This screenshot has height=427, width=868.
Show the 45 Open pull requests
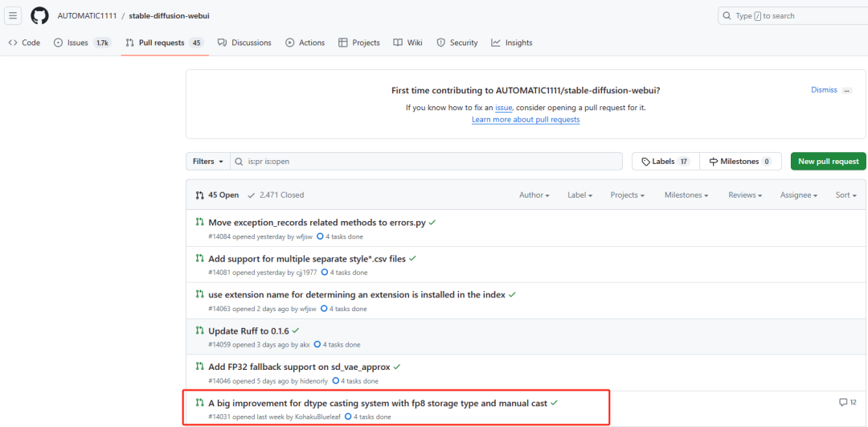click(x=218, y=195)
